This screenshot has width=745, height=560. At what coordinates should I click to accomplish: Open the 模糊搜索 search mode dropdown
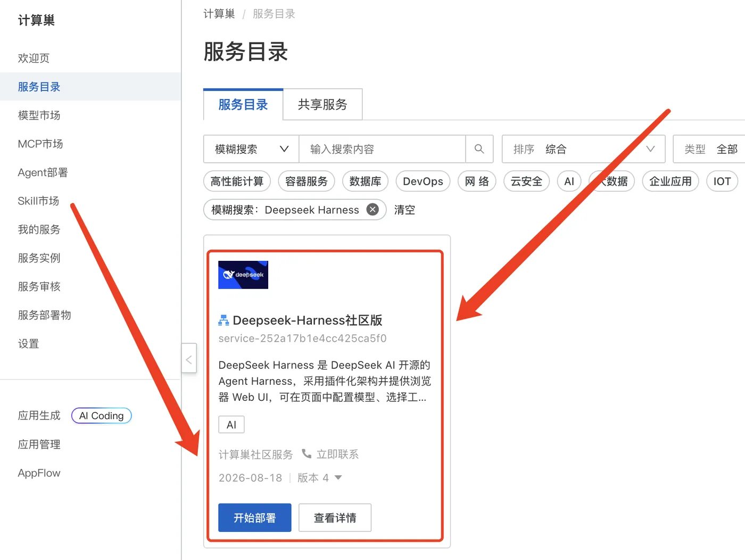click(251, 149)
